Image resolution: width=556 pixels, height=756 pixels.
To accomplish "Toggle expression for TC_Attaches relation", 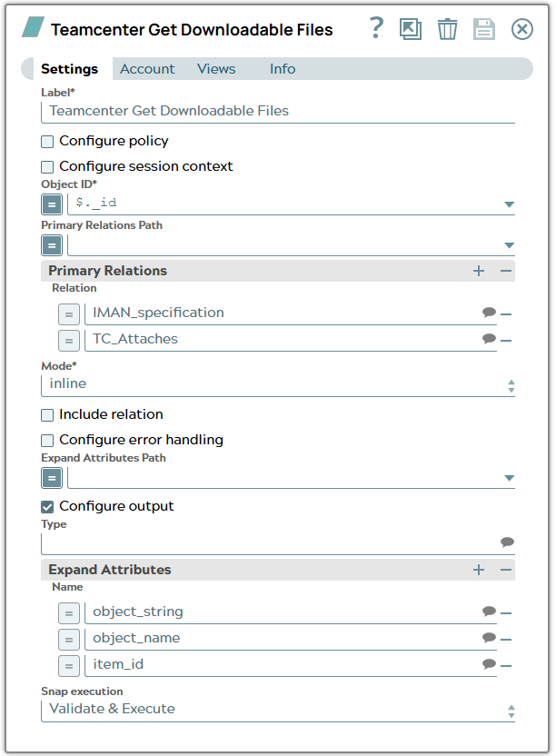I will 69,341.
